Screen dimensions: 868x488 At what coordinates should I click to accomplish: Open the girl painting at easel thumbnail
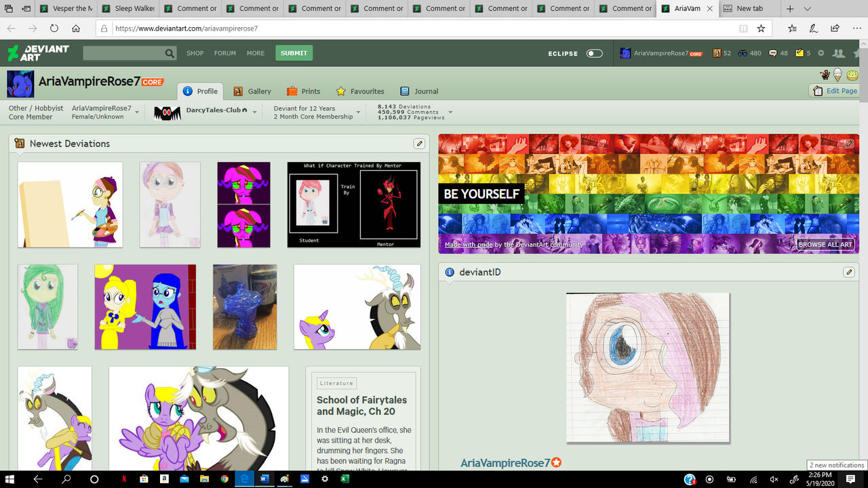click(x=71, y=205)
